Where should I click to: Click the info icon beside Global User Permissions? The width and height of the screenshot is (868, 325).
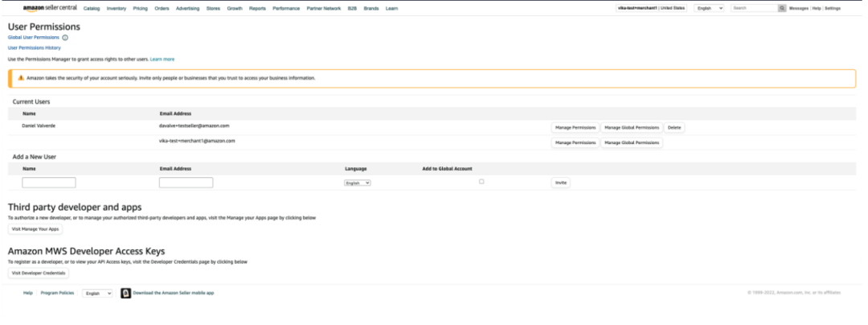point(65,38)
